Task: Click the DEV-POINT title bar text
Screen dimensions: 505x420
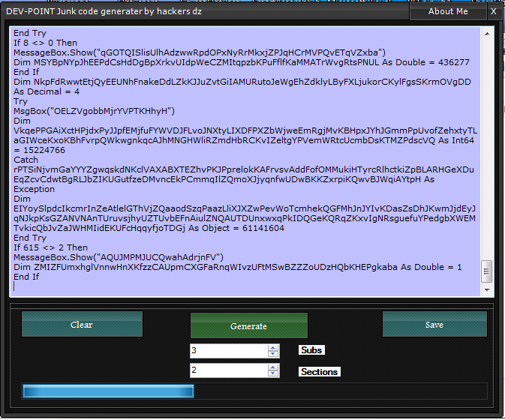Action: (104, 12)
